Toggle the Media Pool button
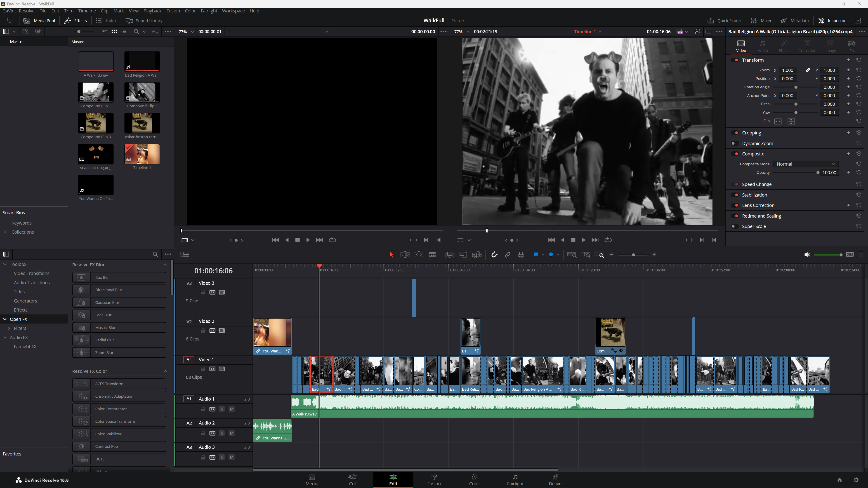The height and width of the screenshot is (488, 868). (x=39, y=21)
